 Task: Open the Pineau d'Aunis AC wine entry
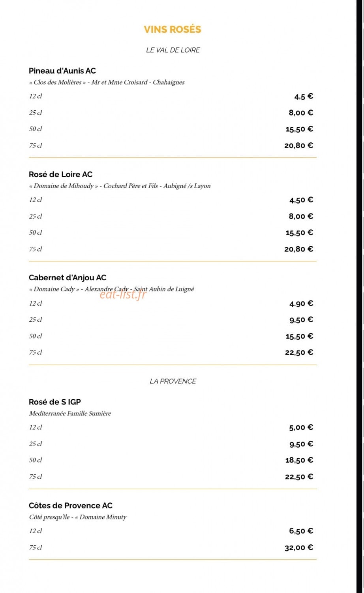(62, 71)
